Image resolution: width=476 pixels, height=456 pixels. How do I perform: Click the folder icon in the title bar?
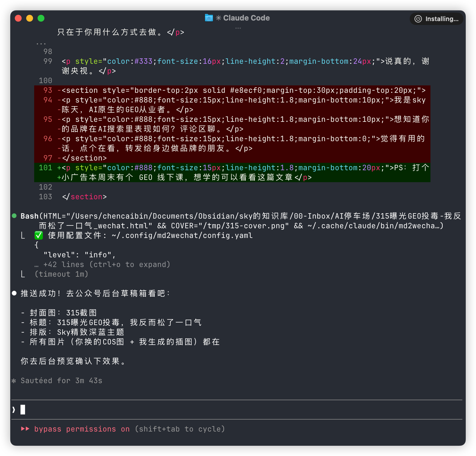pos(209,18)
